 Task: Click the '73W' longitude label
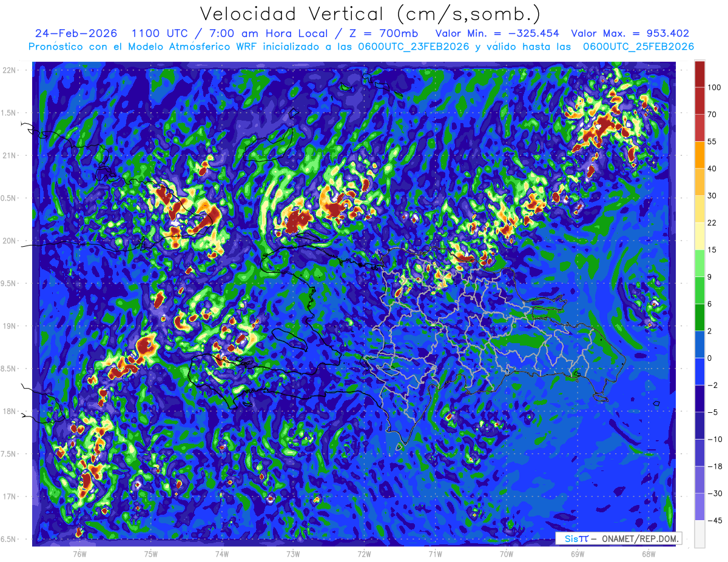pyautogui.click(x=293, y=554)
